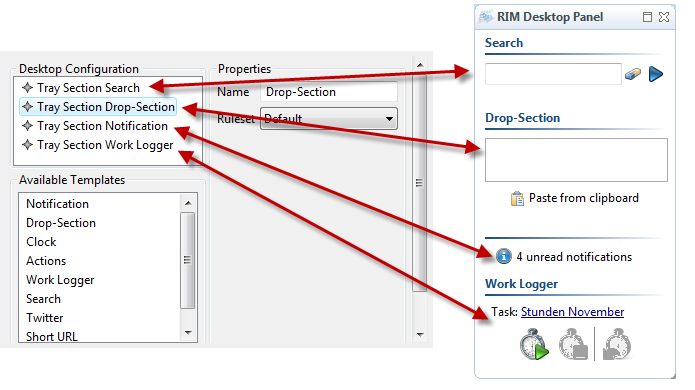The width and height of the screenshot is (695, 390).
Task: Click into the RIM search input box
Action: pyautogui.click(x=553, y=74)
